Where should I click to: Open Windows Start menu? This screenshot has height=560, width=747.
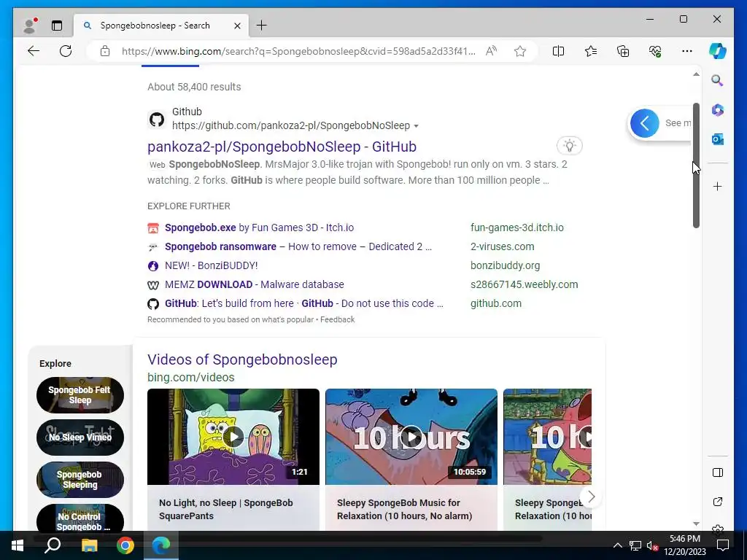click(18, 545)
